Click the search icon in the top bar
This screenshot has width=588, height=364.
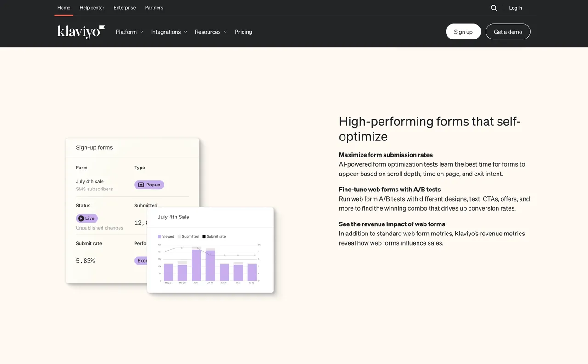pyautogui.click(x=493, y=8)
